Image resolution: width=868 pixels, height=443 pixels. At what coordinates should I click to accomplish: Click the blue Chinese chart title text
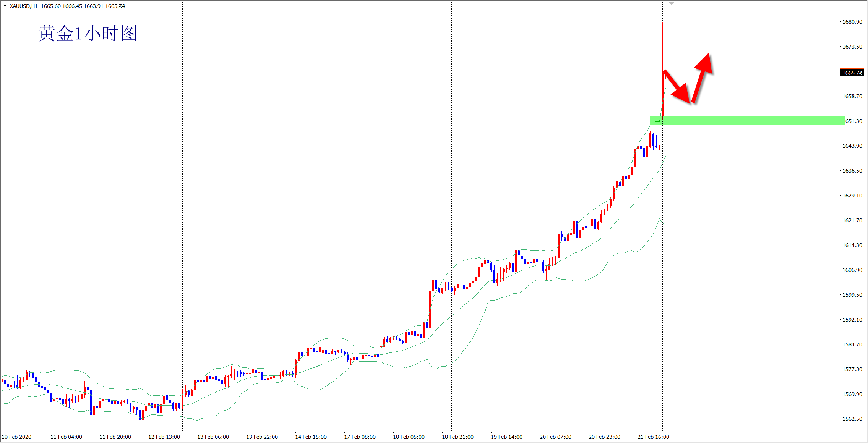(88, 34)
